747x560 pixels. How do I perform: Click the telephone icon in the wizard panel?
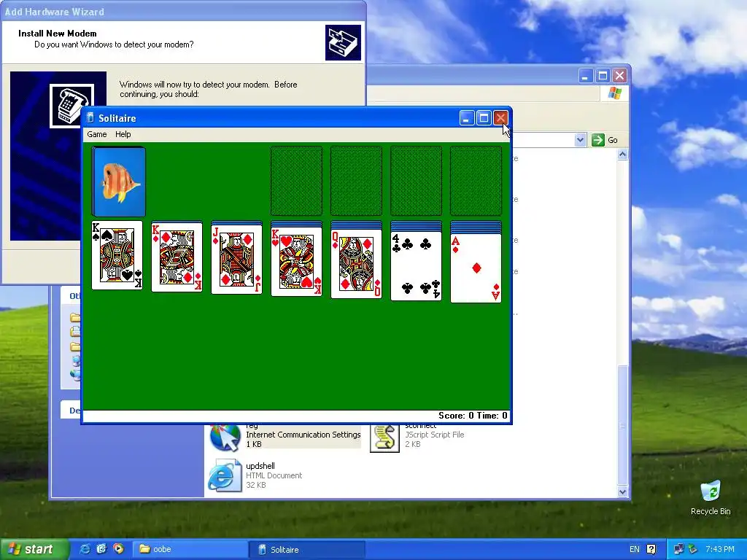(x=72, y=106)
